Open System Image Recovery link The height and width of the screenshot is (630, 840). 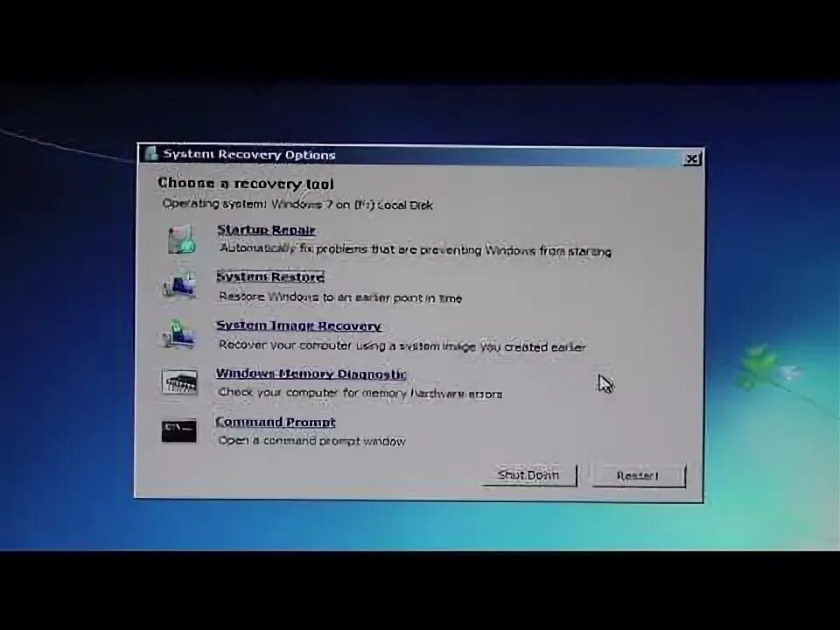point(298,325)
